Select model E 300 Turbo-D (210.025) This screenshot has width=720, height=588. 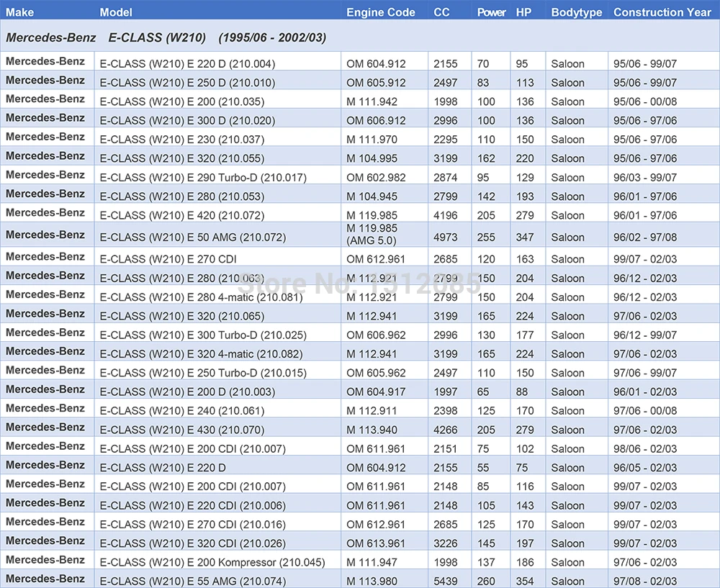click(203, 335)
